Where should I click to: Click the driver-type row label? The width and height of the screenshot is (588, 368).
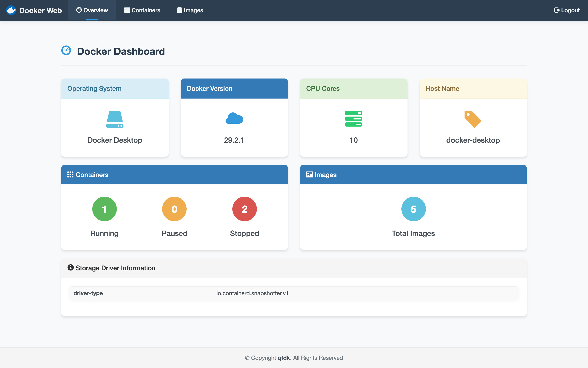(88, 293)
